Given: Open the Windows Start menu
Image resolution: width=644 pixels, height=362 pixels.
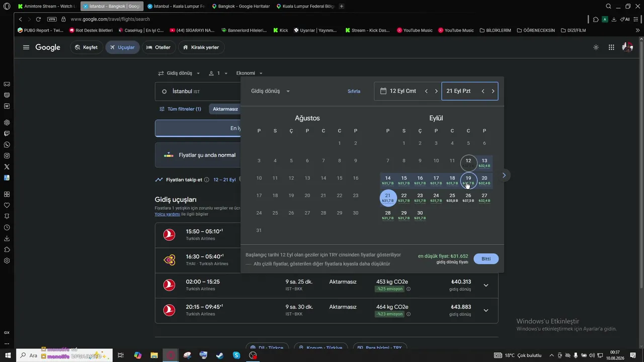Looking at the screenshot, I should (8, 355).
